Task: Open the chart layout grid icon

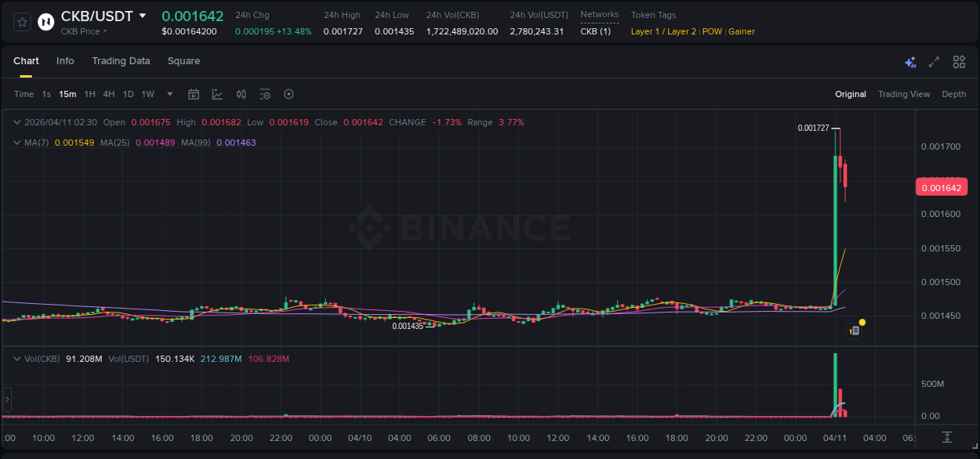Action: pos(959,62)
